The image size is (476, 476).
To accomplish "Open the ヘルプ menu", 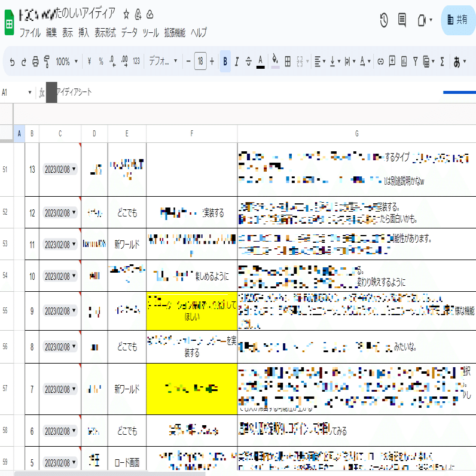I will 199,32.
